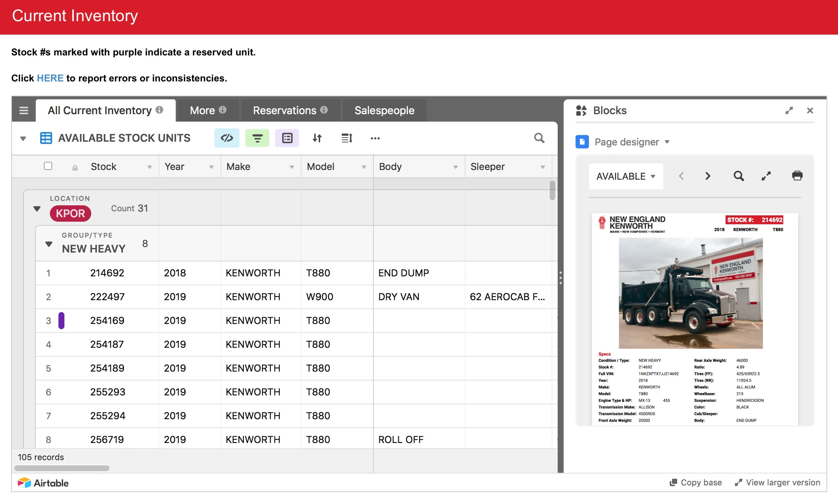Open the Model column dropdown

click(364, 167)
